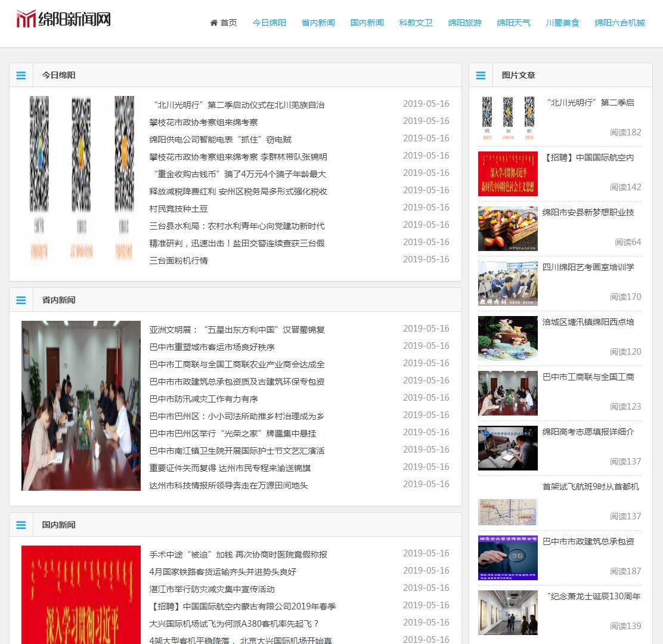Open article 巴中市巴州区：小小司法所助推乡村治理
The width and height of the screenshot is (663, 644).
tap(237, 416)
